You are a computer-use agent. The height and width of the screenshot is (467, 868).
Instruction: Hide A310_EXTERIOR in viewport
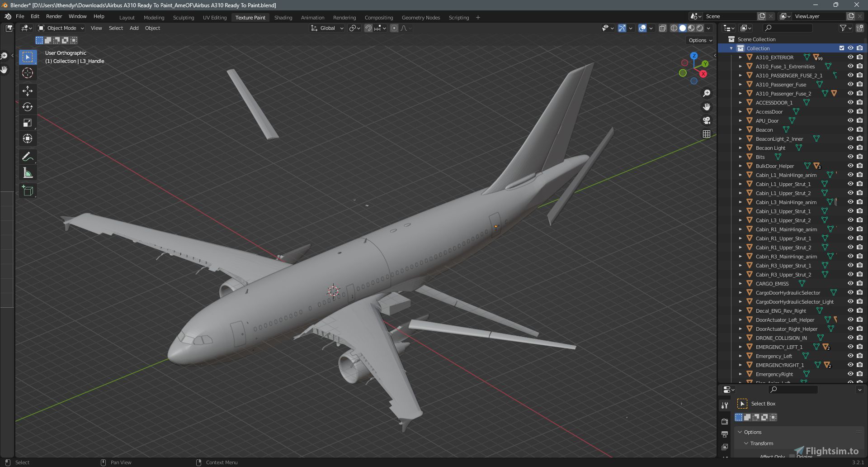850,57
